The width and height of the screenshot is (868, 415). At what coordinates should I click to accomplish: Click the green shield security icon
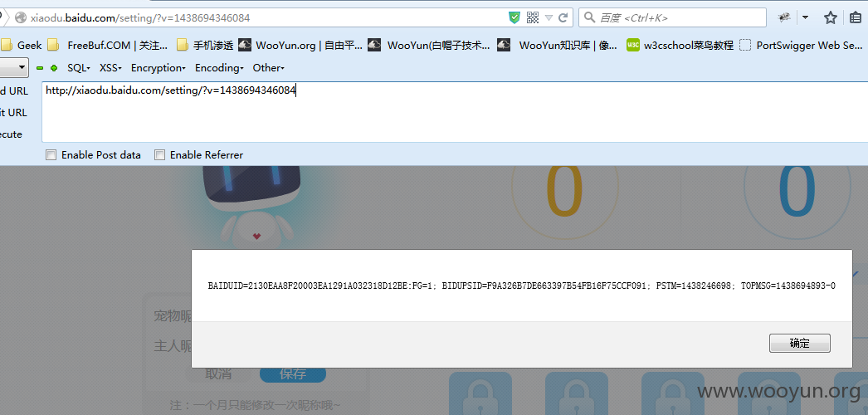514,17
